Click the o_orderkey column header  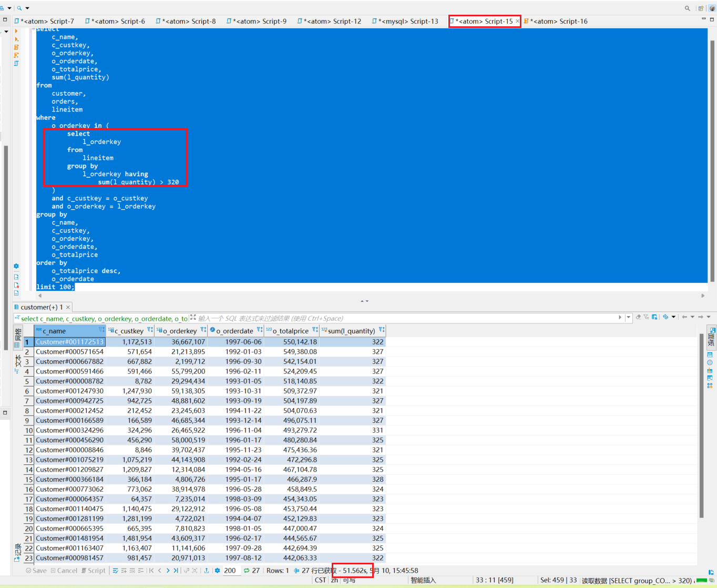[180, 331]
